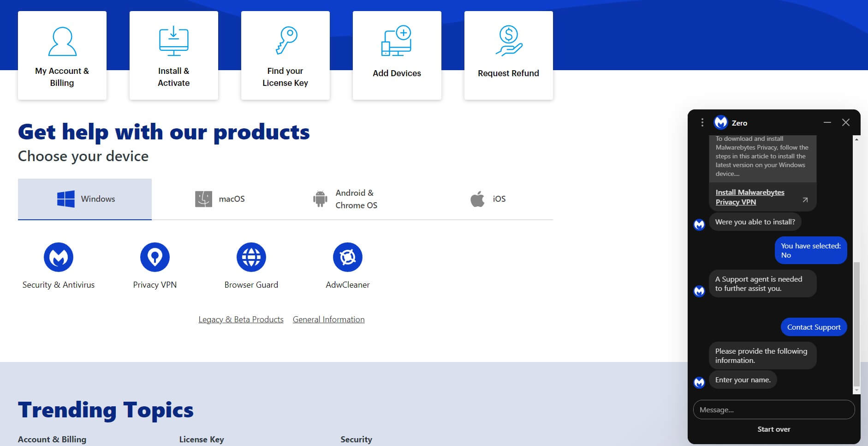Click the Add Devices icon

point(397,41)
